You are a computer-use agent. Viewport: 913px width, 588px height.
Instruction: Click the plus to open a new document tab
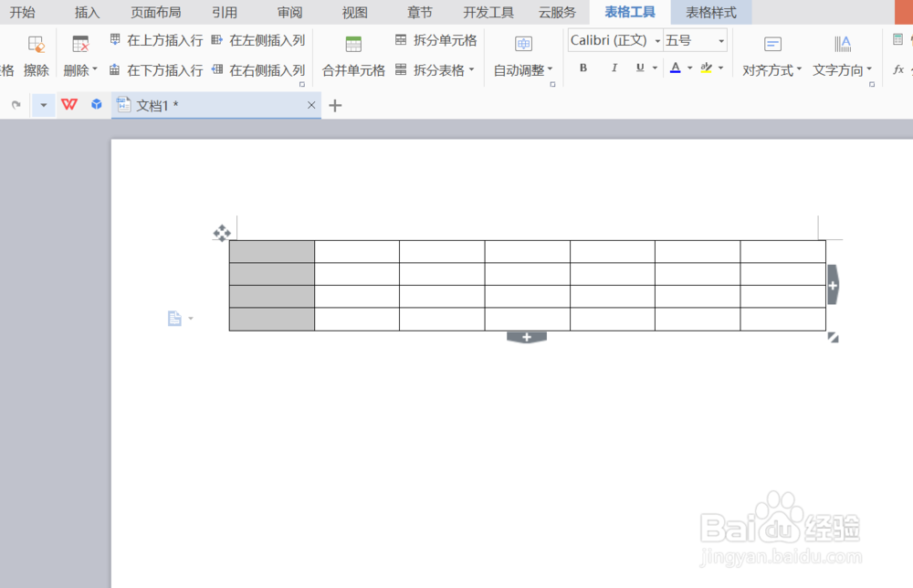coord(334,105)
